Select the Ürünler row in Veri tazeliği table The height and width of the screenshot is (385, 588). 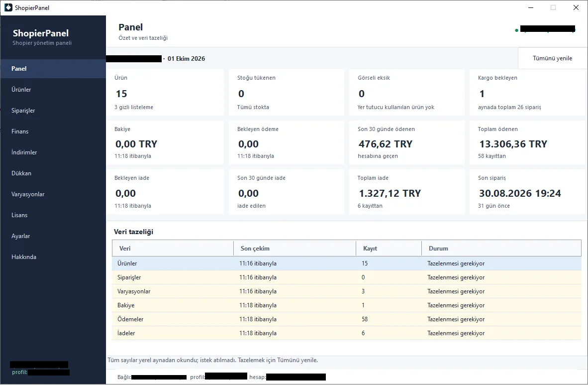tap(347, 263)
